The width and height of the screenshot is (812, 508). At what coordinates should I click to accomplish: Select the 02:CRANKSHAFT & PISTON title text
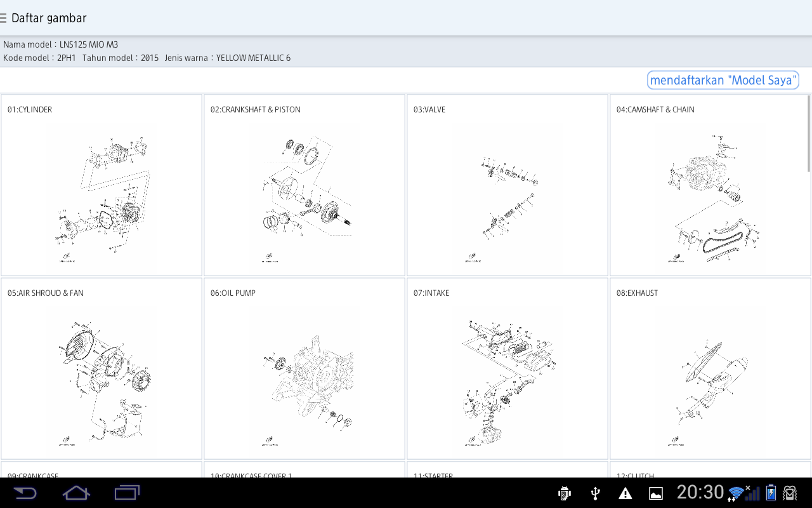[256, 110]
